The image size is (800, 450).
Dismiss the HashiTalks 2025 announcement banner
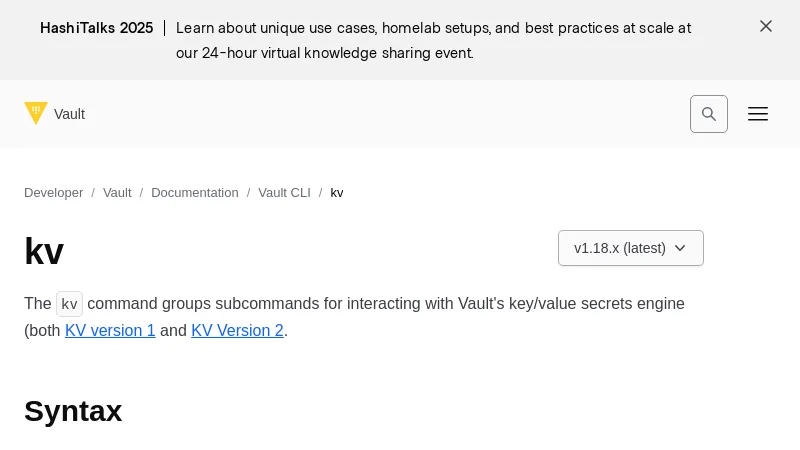[766, 27]
